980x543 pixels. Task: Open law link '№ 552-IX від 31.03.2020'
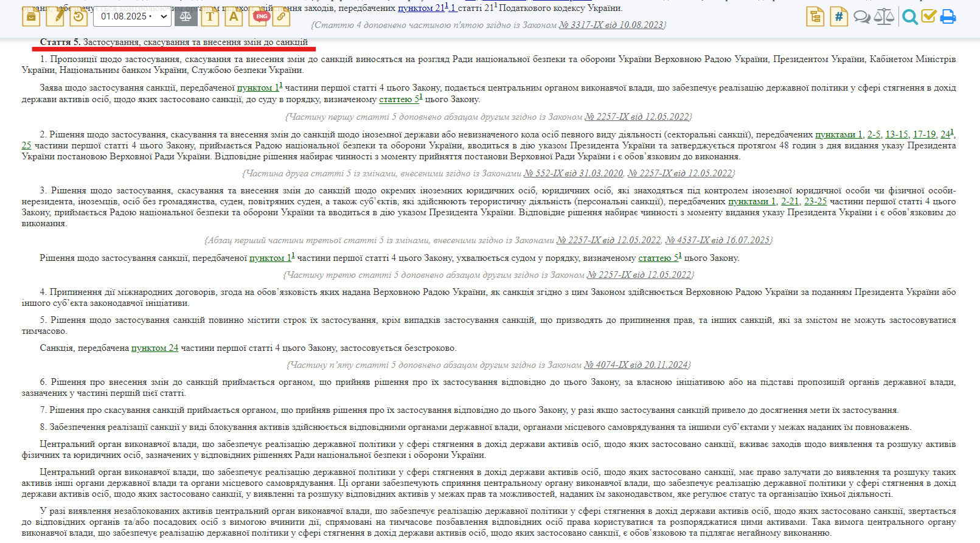click(574, 173)
